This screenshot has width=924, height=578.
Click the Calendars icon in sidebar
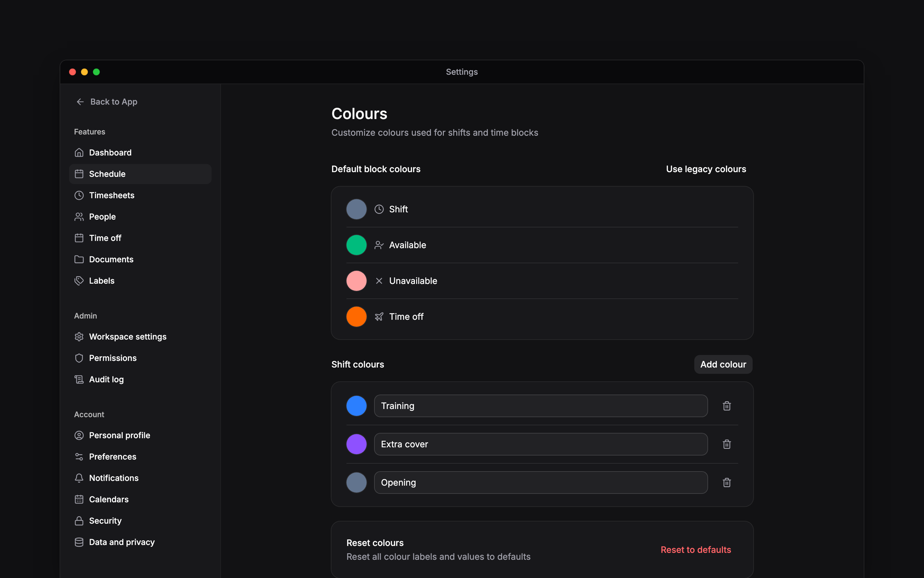pos(79,500)
